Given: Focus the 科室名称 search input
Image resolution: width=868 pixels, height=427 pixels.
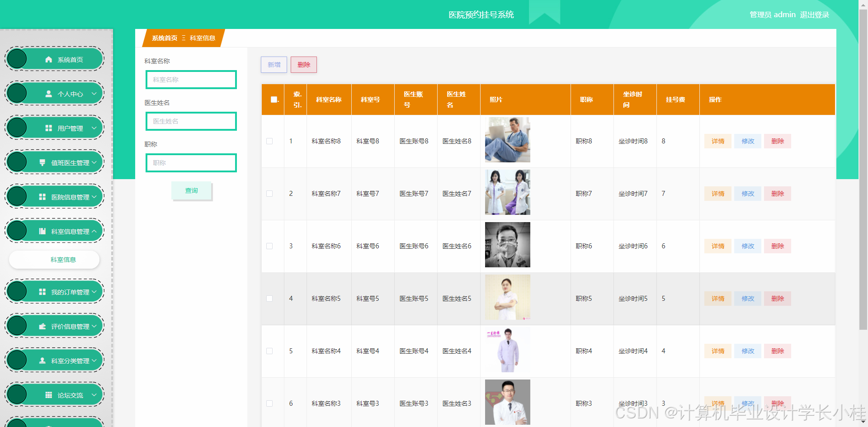Looking at the screenshot, I should point(191,80).
